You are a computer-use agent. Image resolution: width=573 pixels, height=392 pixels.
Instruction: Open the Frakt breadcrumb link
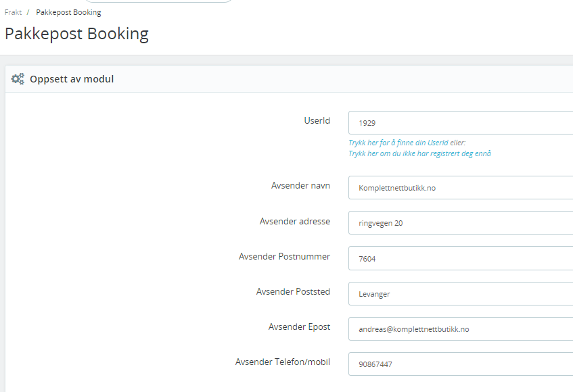coord(13,12)
